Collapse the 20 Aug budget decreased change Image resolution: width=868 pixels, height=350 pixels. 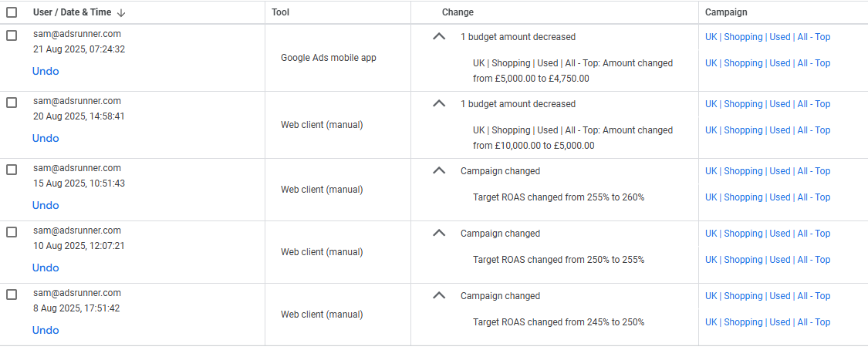pos(439,104)
